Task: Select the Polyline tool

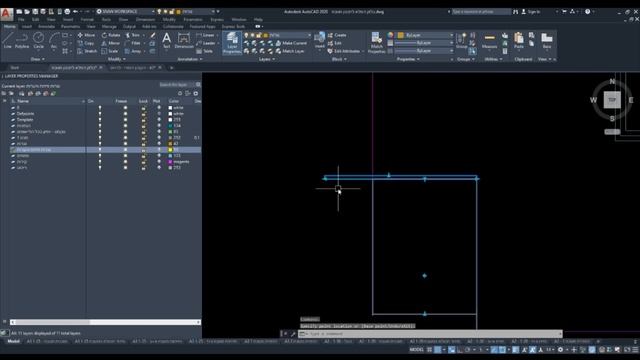Action: click(x=22, y=40)
